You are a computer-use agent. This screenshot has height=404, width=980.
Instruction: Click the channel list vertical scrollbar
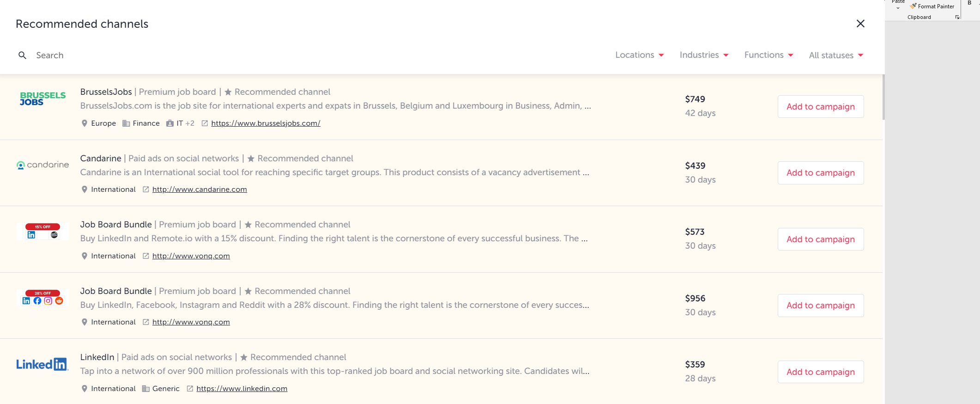pos(883,97)
